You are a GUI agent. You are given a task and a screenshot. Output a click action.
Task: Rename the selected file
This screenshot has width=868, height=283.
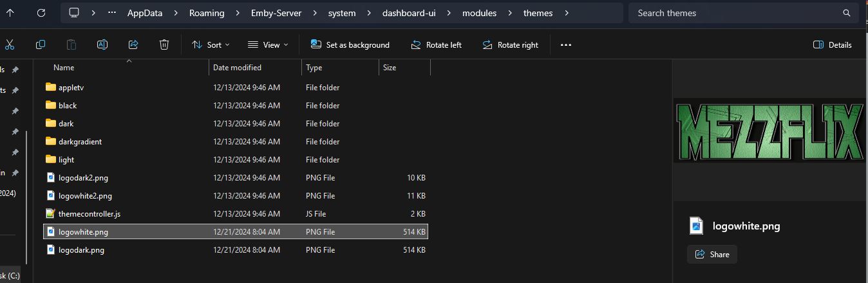coord(102,44)
